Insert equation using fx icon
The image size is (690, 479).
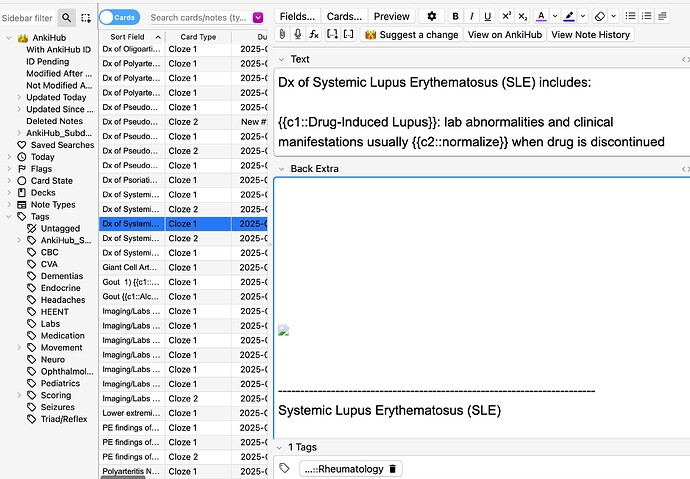(x=314, y=34)
